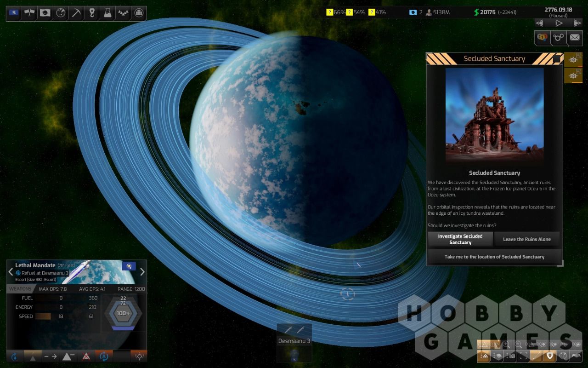Toggle the expand arrows overlay button
This screenshot has width=588, height=368.
(x=523, y=356)
